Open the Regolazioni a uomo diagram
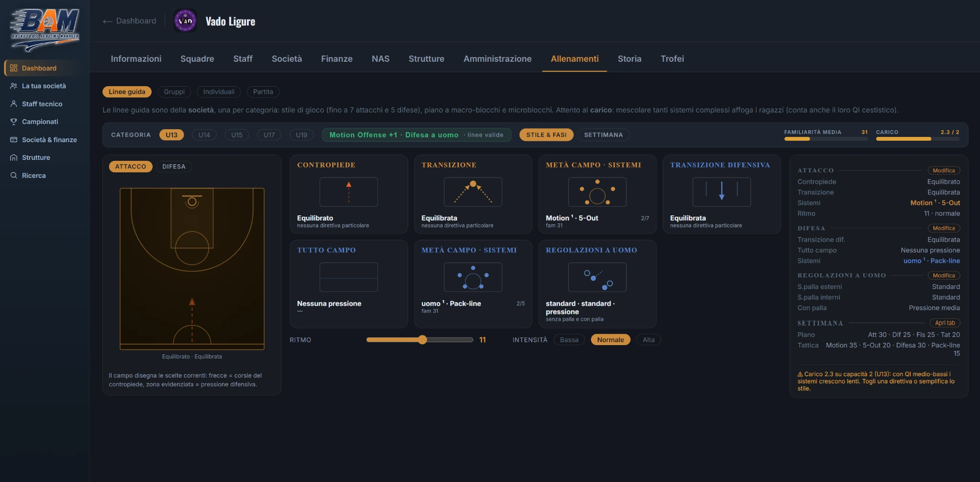The height and width of the screenshot is (482, 980). (597, 277)
